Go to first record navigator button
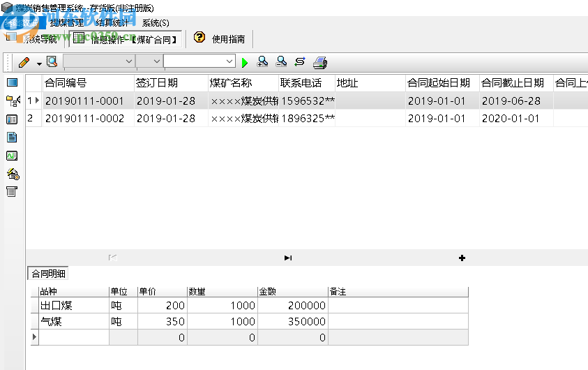The width and height of the screenshot is (588, 370). click(112, 258)
